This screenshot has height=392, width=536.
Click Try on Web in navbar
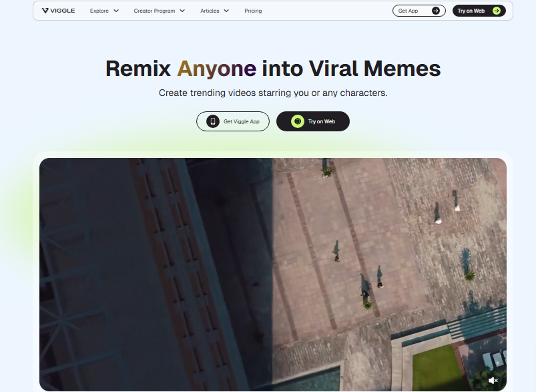coord(479,11)
